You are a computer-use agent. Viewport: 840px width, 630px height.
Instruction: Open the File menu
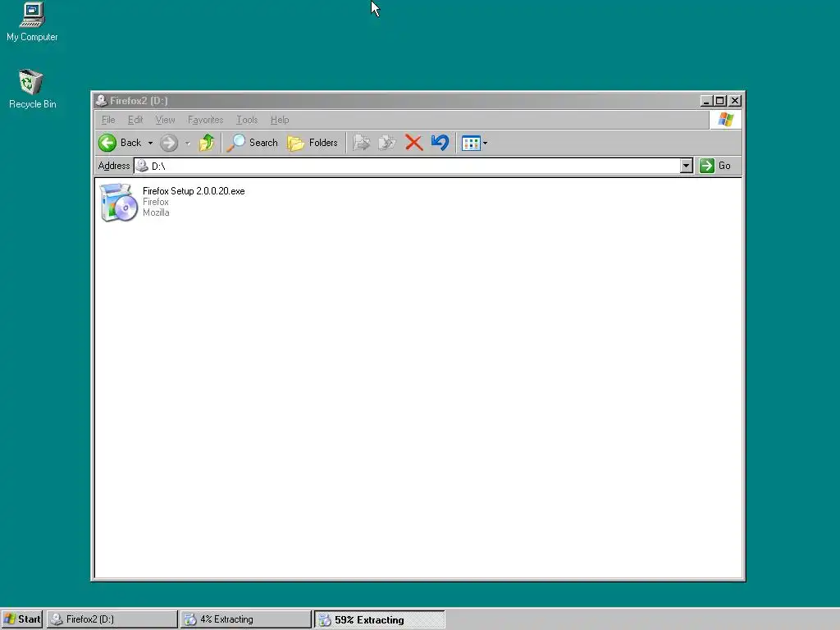[x=108, y=120]
